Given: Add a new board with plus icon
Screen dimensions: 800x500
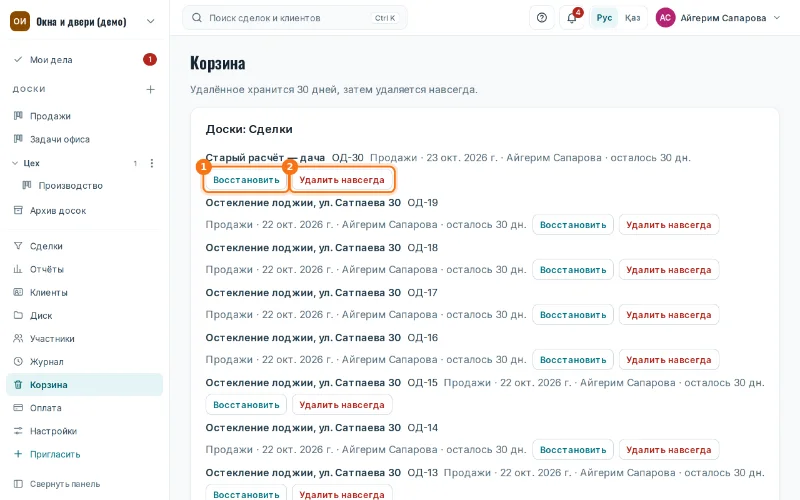Looking at the screenshot, I should click(x=151, y=89).
